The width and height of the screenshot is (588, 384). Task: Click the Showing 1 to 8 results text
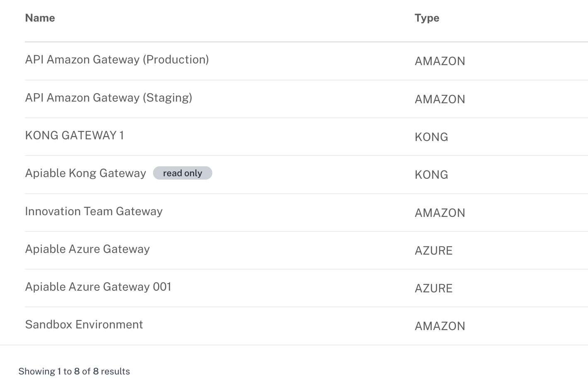pos(74,371)
